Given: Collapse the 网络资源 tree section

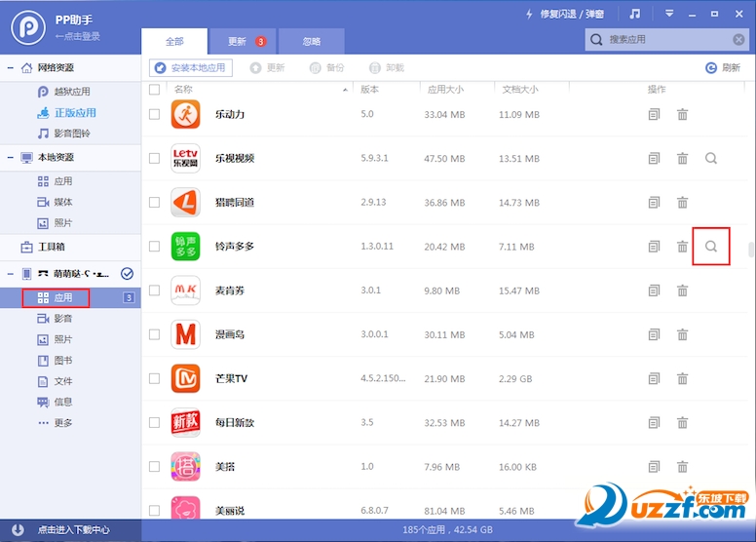Looking at the screenshot, I should point(10,67).
